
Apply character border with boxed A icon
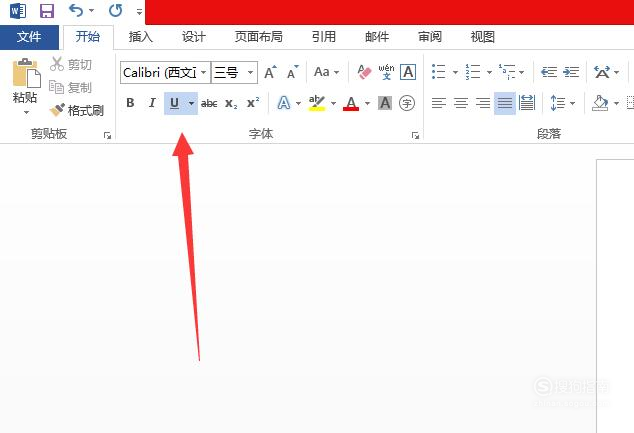pos(408,72)
